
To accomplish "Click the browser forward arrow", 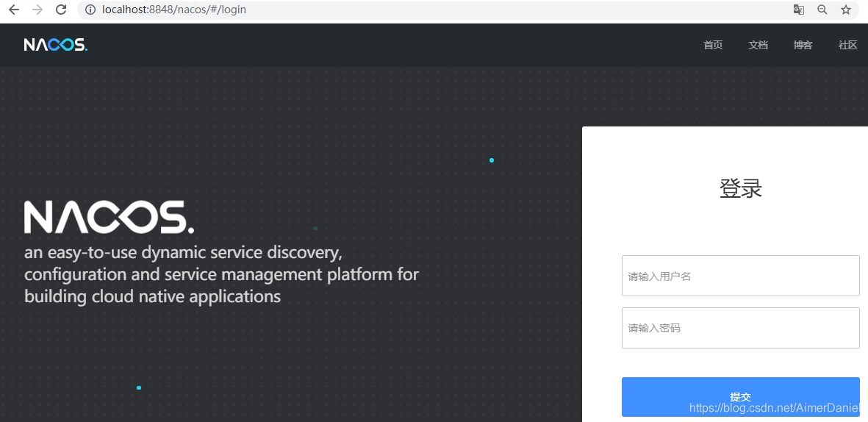I will pyautogui.click(x=37, y=10).
